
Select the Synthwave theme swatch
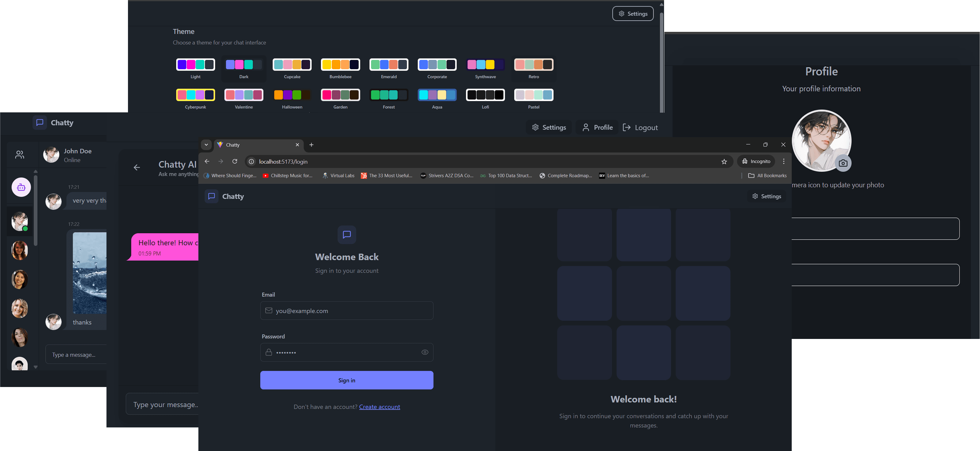pyautogui.click(x=485, y=65)
